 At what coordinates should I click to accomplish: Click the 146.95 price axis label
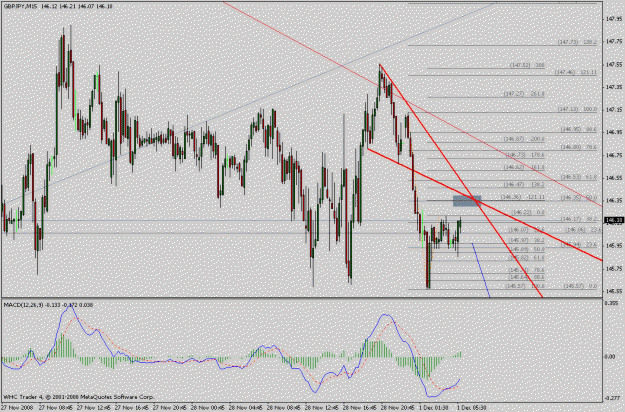pos(614,132)
